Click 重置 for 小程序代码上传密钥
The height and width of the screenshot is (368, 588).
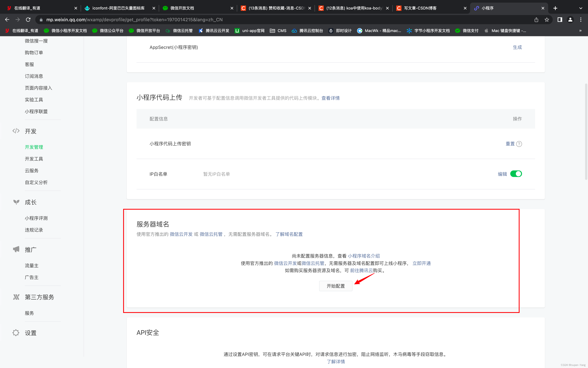tap(510, 144)
